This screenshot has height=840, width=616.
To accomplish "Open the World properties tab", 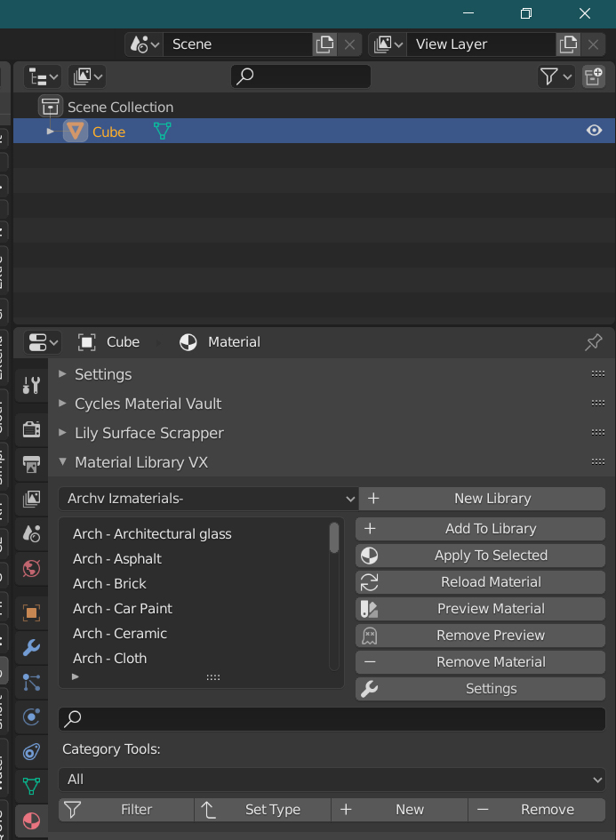I will click(x=32, y=568).
